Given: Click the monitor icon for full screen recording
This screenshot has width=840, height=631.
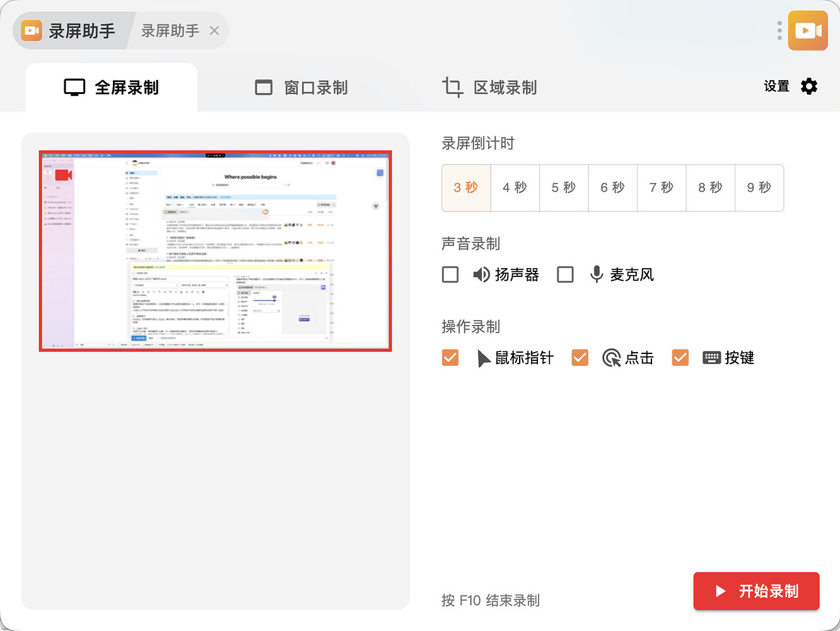Looking at the screenshot, I should click(74, 88).
